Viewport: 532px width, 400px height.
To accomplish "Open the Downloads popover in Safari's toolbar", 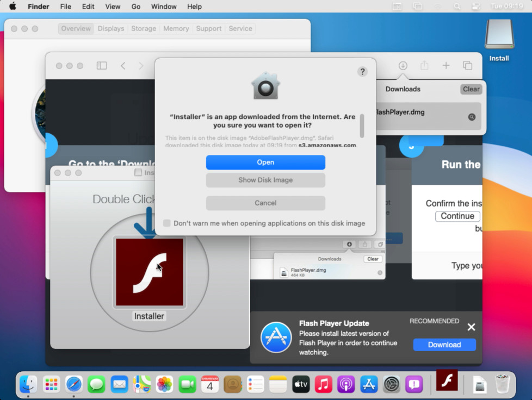I will tap(403, 65).
